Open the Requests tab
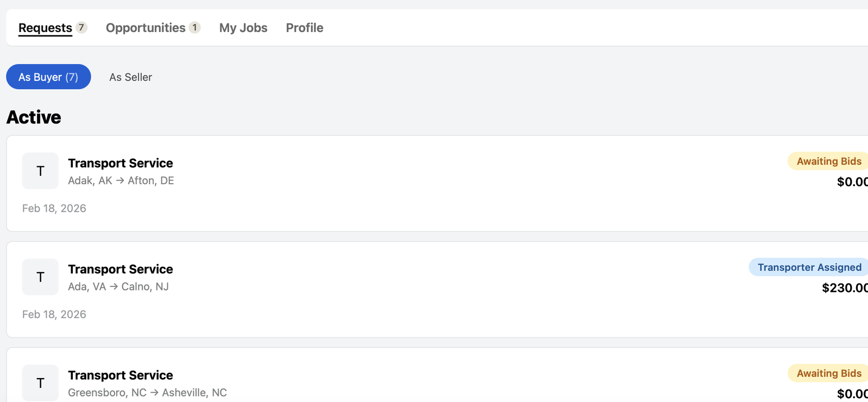This screenshot has height=402, width=868. [x=45, y=28]
